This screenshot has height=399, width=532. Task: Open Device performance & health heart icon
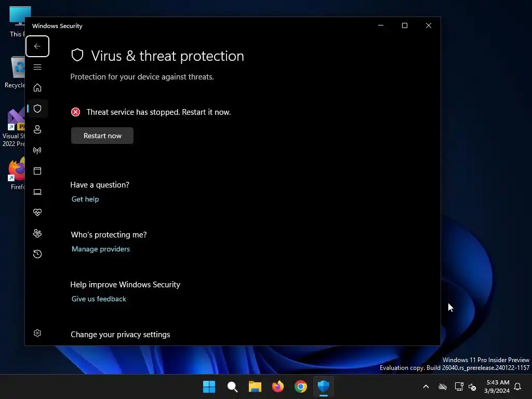click(37, 212)
